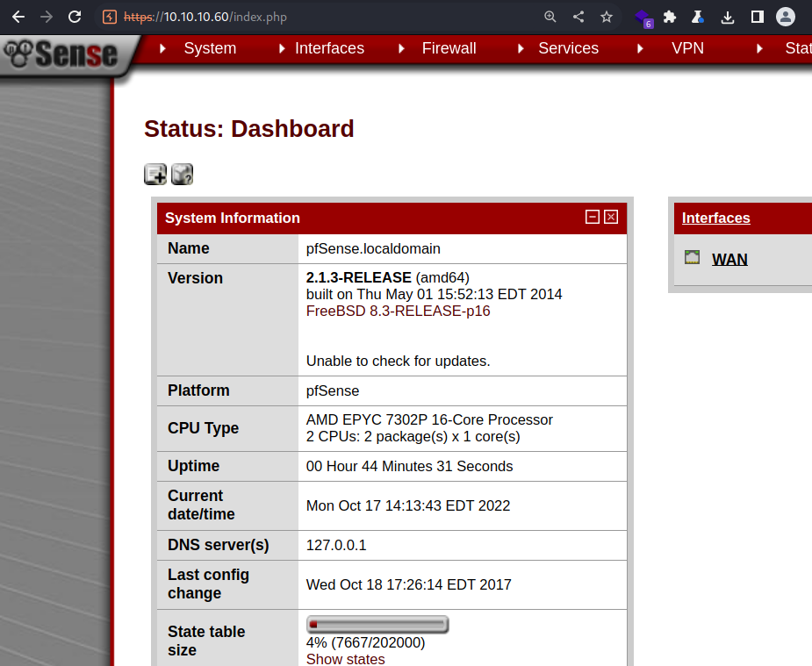Open the dashboard help cube icon
Image resolution: width=812 pixels, height=666 pixels.
183,175
